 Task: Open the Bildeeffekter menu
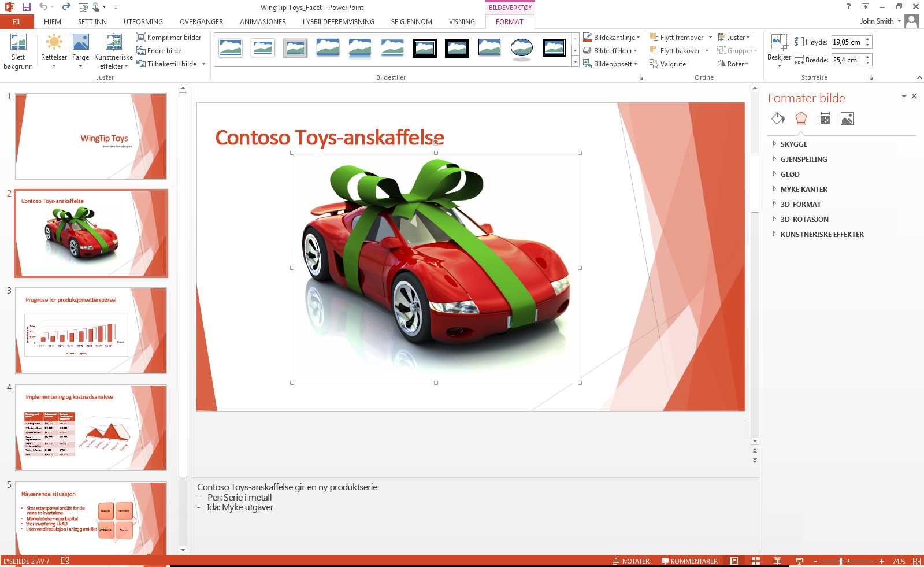coord(610,51)
